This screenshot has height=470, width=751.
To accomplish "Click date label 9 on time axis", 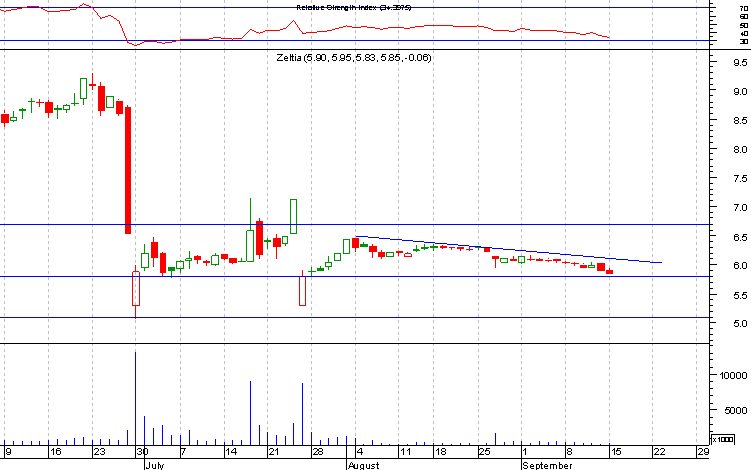I will click(8, 452).
